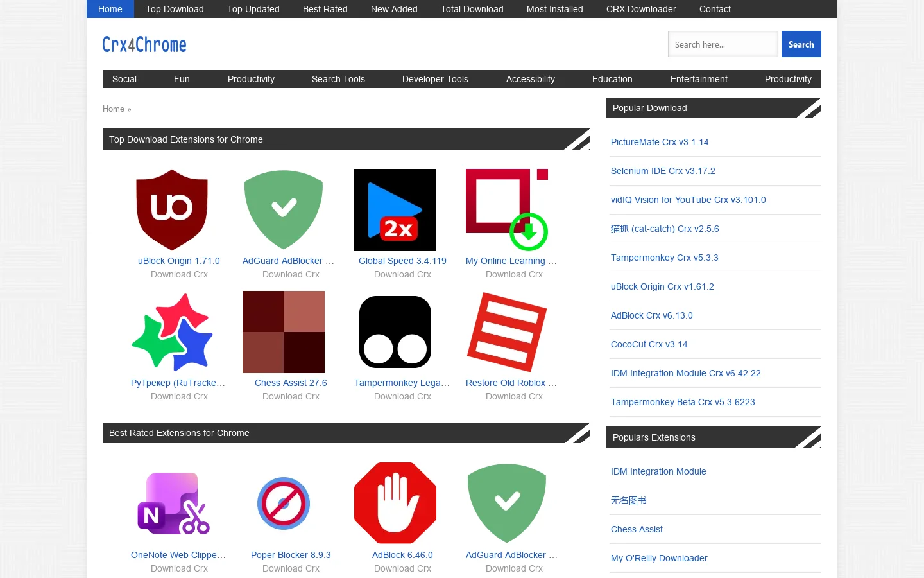Go to Most Installed
Screen dimensions: 924x578
pyautogui.click(x=555, y=9)
